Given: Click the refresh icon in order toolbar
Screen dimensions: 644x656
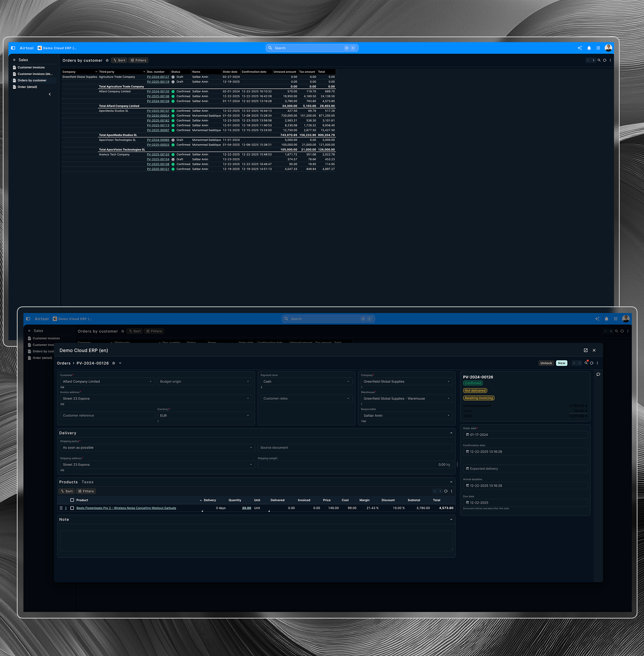Looking at the screenshot, I should (592, 363).
